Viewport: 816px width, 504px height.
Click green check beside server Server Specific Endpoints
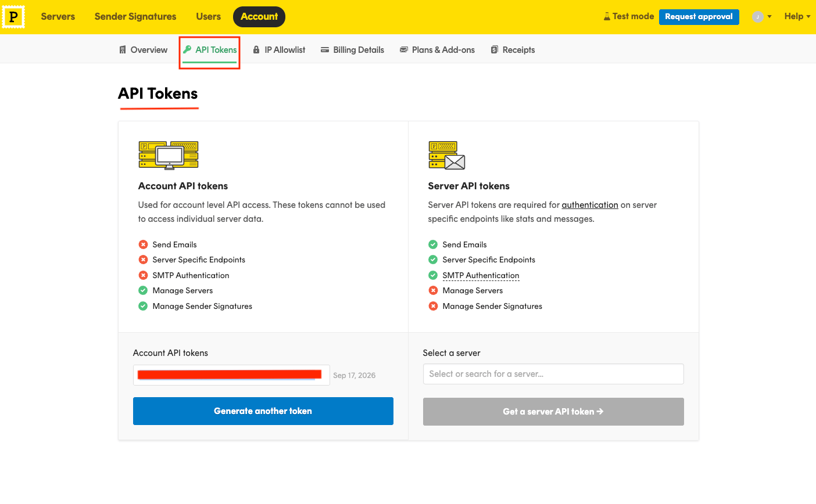(433, 260)
